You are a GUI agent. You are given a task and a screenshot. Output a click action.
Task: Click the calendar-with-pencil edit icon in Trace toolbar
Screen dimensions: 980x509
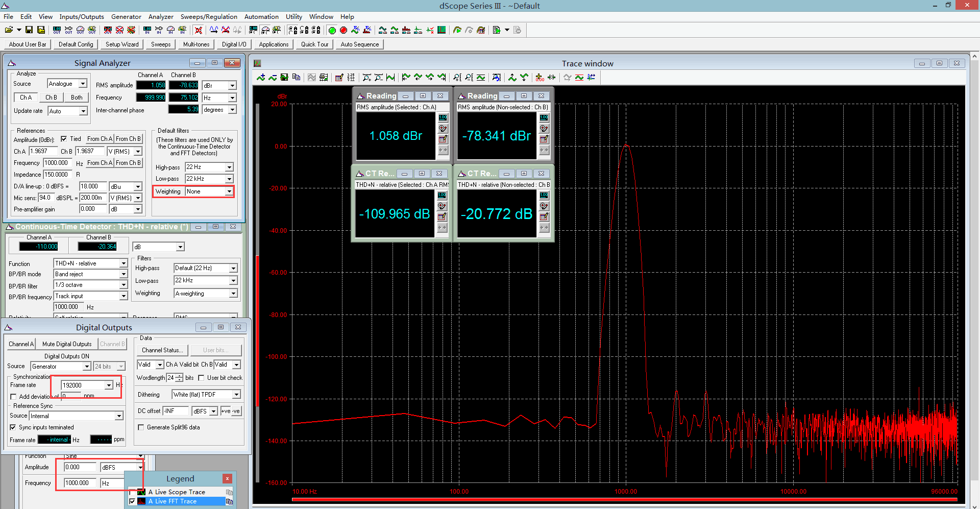pyautogui.click(x=339, y=78)
